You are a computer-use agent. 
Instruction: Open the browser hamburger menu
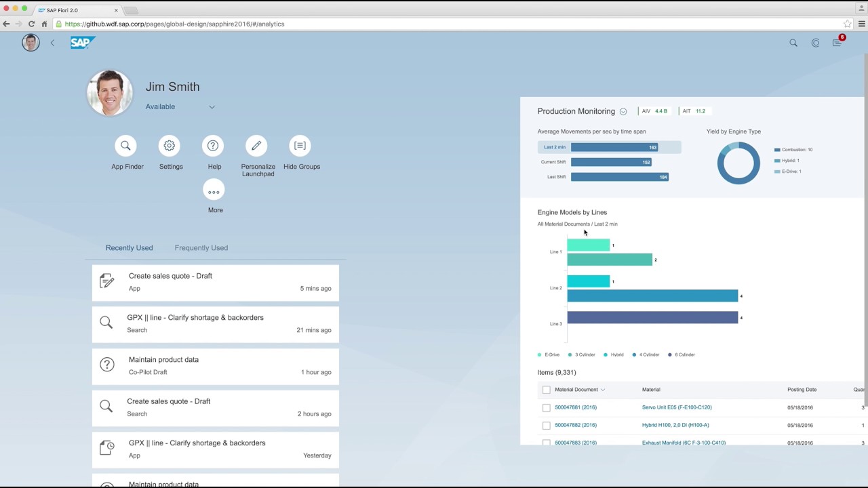[x=862, y=24]
